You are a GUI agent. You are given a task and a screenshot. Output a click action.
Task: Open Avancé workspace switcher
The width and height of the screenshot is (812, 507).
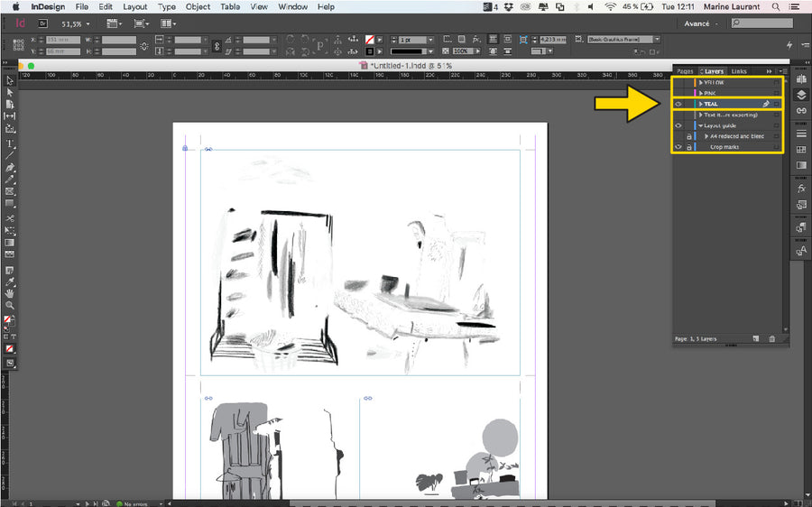pyautogui.click(x=701, y=23)
